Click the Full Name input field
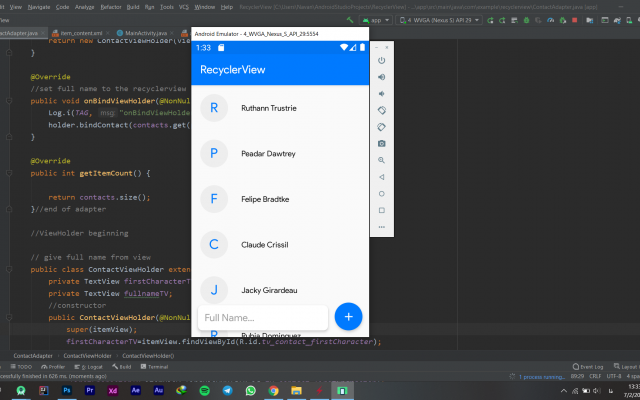The width and height of the screenshot is (640, 400). [x=263, y=318]
